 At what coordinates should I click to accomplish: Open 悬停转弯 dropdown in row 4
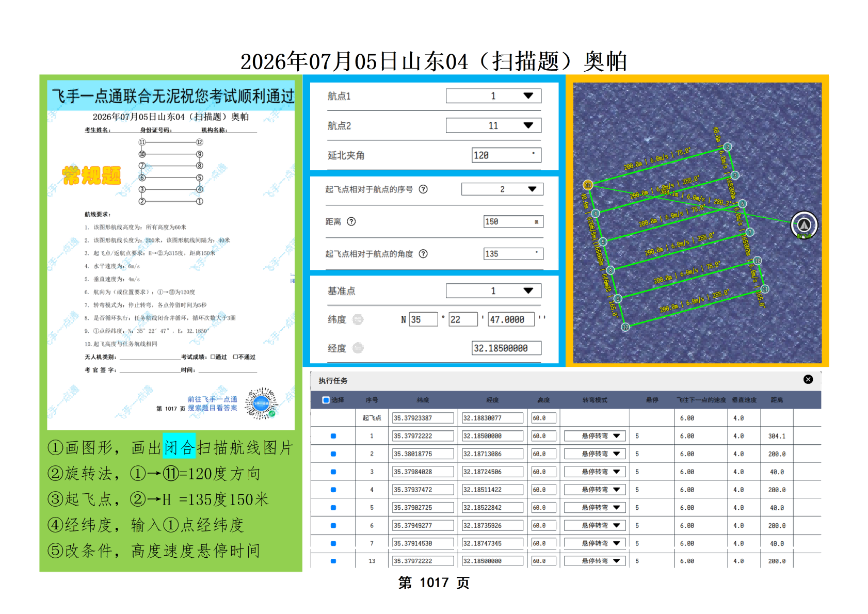595,490
